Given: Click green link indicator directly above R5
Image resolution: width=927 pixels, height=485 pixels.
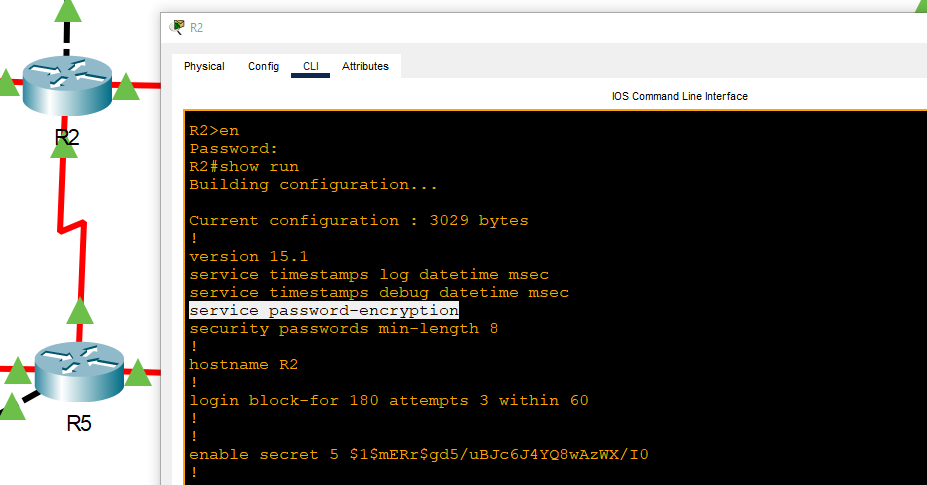Looking at the screenshot, I should (x=80, y=311).
